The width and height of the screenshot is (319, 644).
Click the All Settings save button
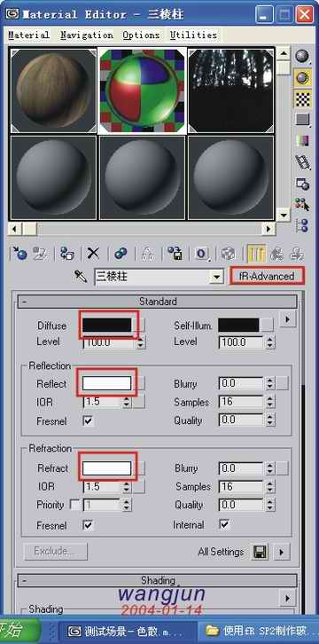(x=260, y=552)
